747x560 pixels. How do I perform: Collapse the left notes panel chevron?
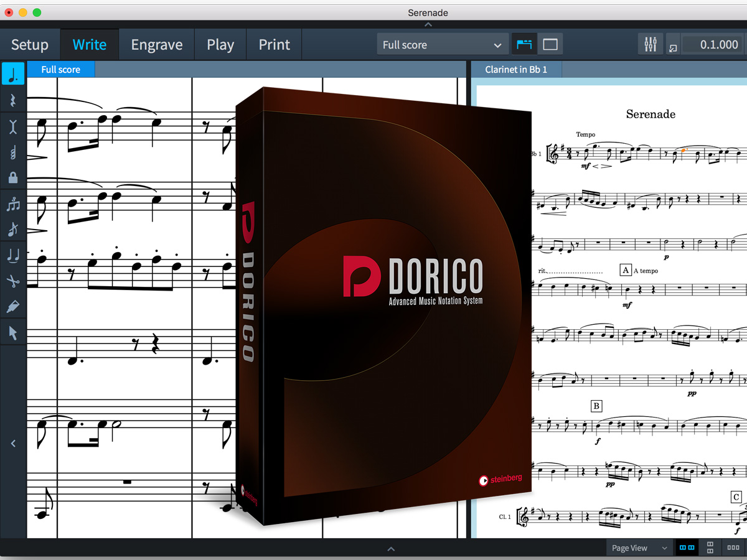pyautogui.click(x=13, y=444)
